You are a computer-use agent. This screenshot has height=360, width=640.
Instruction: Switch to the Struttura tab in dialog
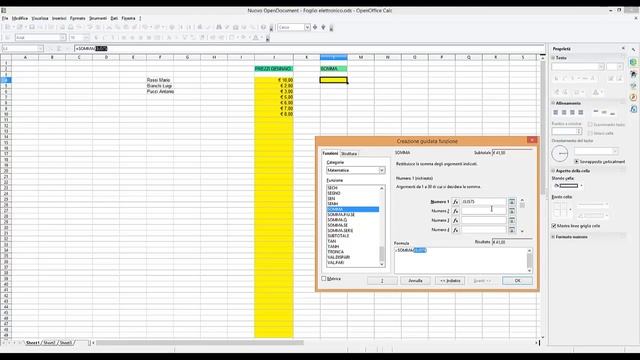pyautogui.click(x=349, y=154)
